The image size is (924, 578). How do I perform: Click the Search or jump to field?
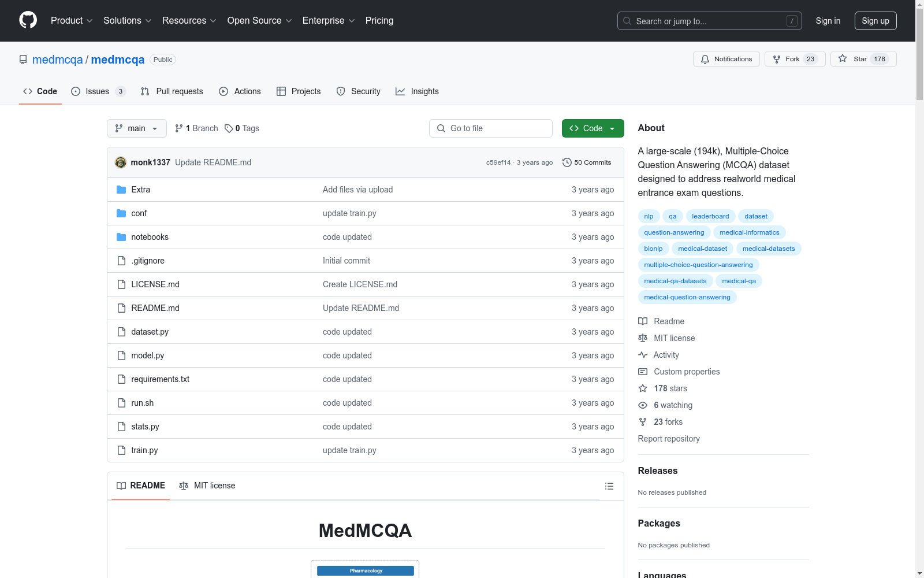pyautogui.click(x=710, y=21)
